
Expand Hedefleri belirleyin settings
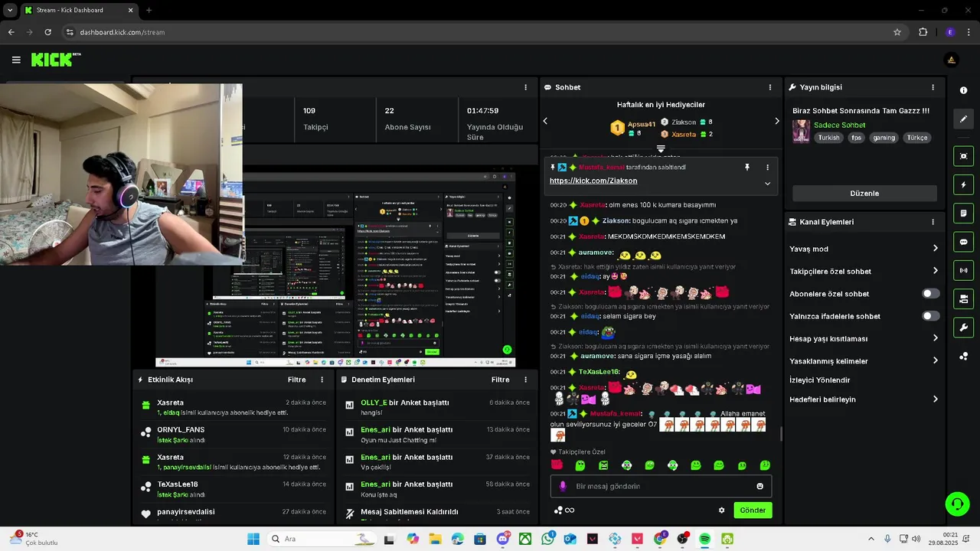tap(935, 399)
